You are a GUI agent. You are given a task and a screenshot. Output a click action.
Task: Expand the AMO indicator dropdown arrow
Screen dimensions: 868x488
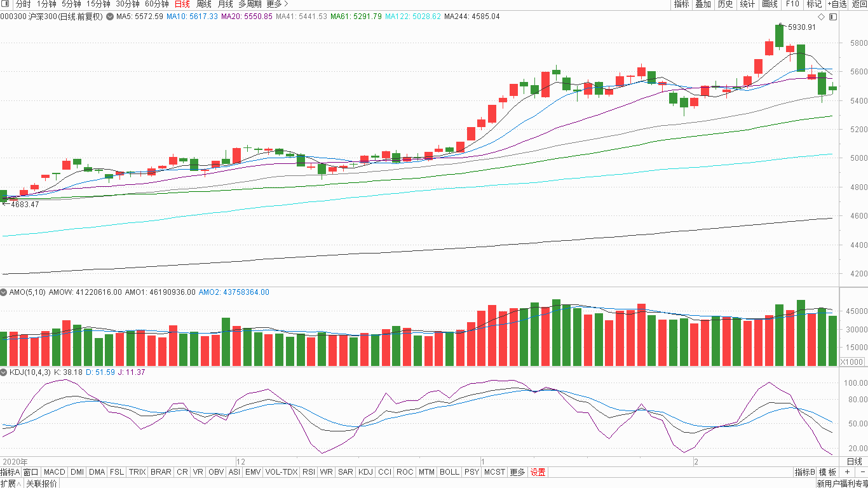pos(4,292)
